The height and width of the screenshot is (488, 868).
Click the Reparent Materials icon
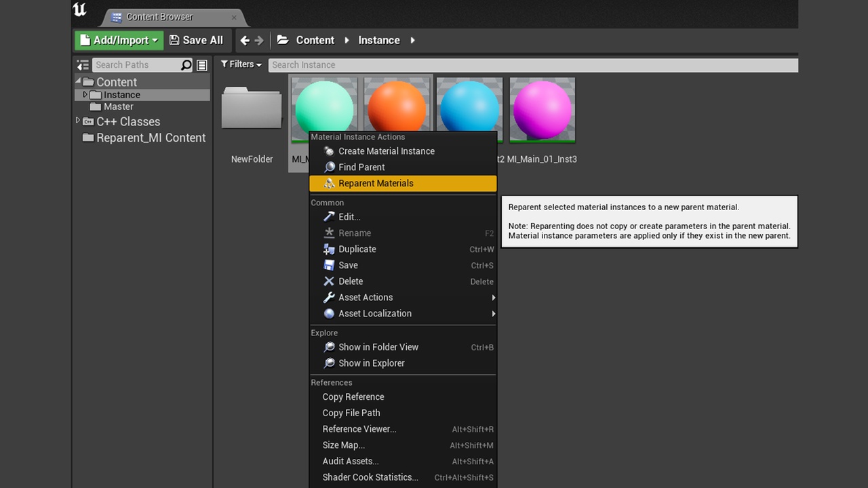329,184
